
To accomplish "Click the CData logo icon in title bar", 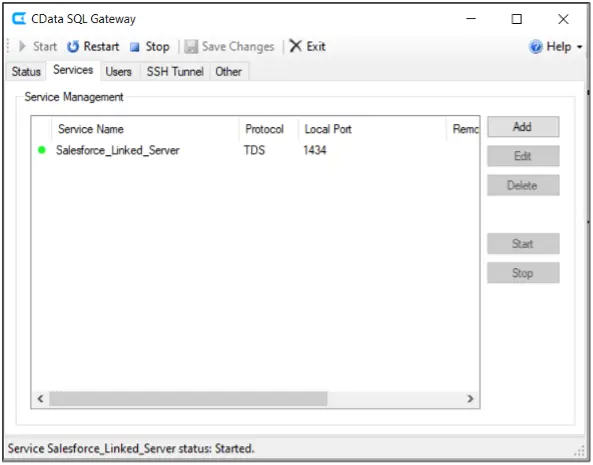I will [19, 19].
